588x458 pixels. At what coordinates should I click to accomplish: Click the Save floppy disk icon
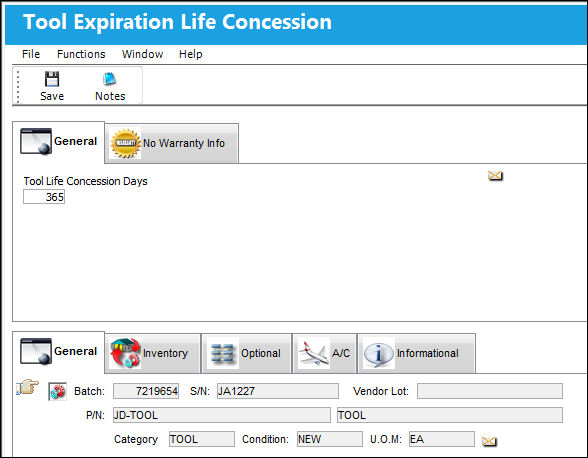[x=52, y=79]
